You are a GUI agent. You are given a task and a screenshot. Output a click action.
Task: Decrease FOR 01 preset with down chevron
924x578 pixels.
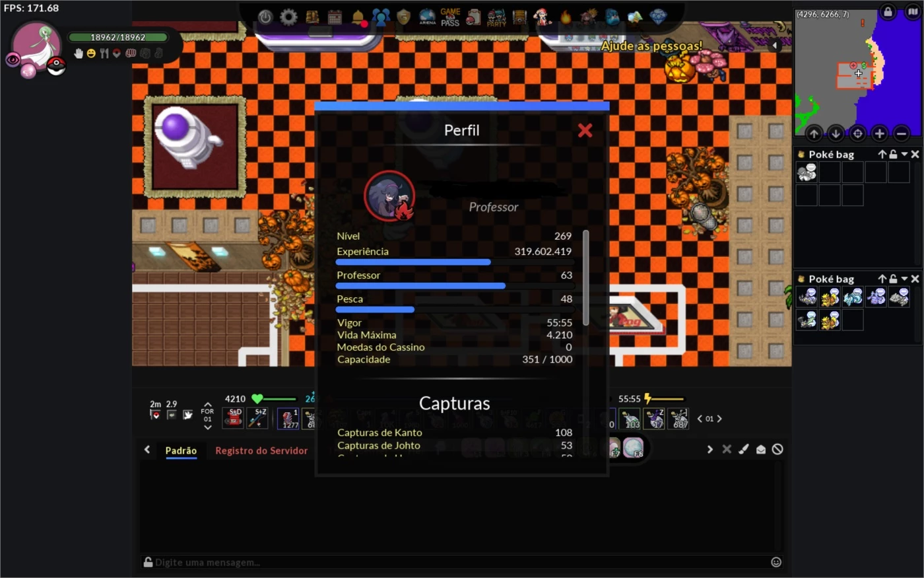click(207, 427)
